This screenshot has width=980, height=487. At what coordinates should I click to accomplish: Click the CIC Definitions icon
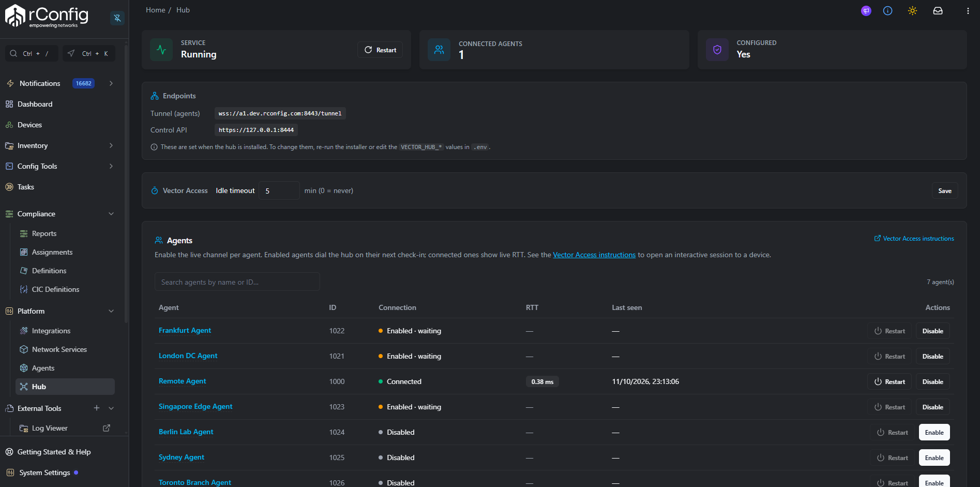24,289
